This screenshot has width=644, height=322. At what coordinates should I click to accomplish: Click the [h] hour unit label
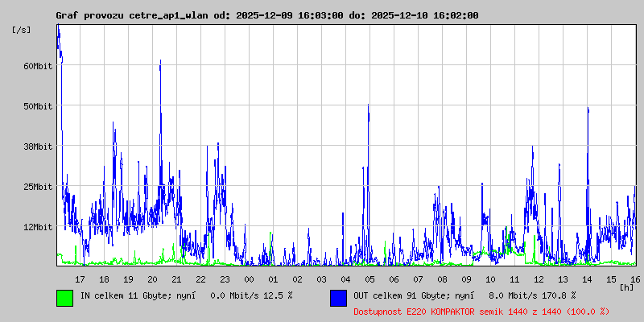click(627, 287)
